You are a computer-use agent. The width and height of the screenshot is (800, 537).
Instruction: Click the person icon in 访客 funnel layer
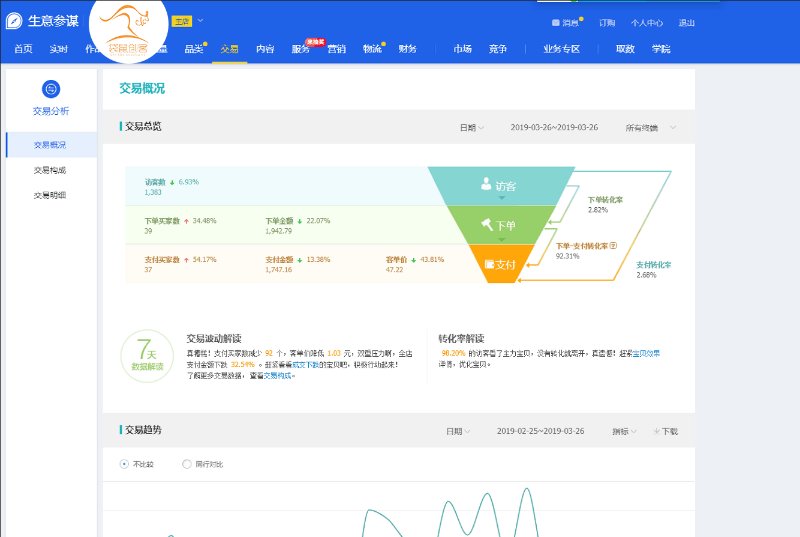pos(486,184)
